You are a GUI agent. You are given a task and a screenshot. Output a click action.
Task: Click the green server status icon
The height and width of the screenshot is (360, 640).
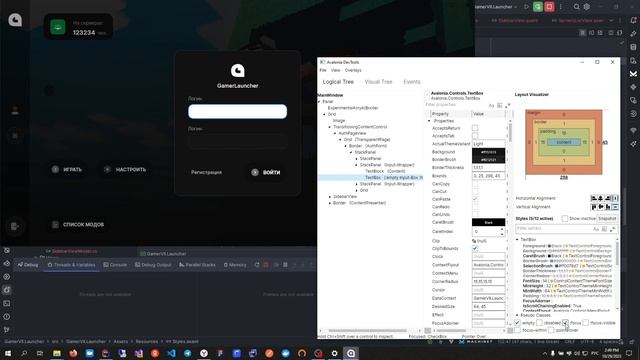(58, 27)
